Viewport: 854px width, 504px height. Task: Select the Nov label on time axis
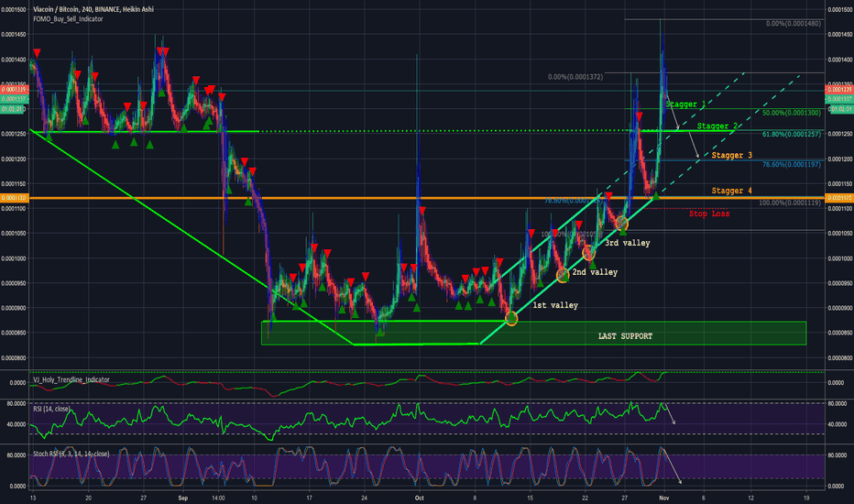(x=663, y=498)
